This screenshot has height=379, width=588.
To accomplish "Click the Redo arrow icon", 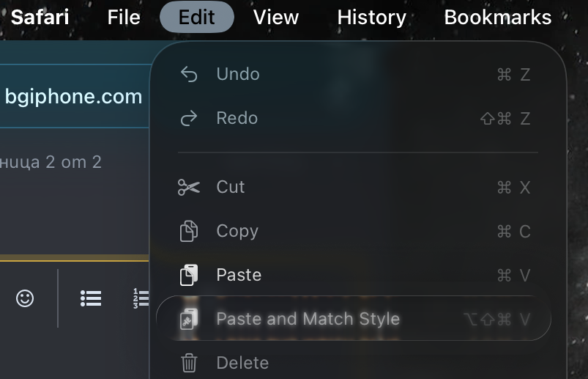I will [189, 118].
